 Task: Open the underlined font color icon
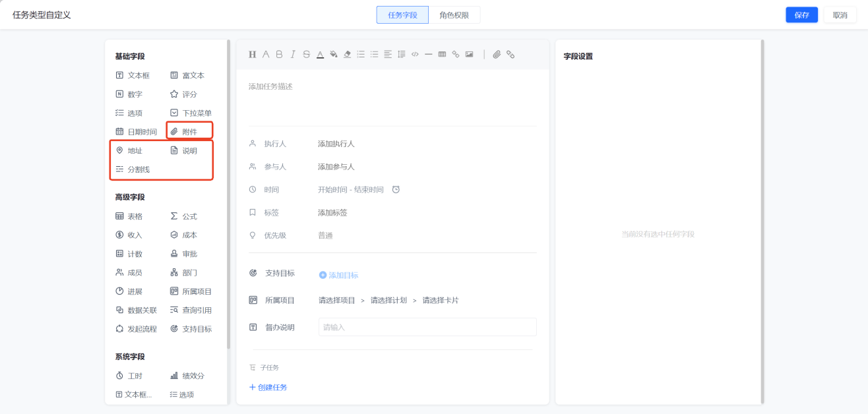click(320, 55)
